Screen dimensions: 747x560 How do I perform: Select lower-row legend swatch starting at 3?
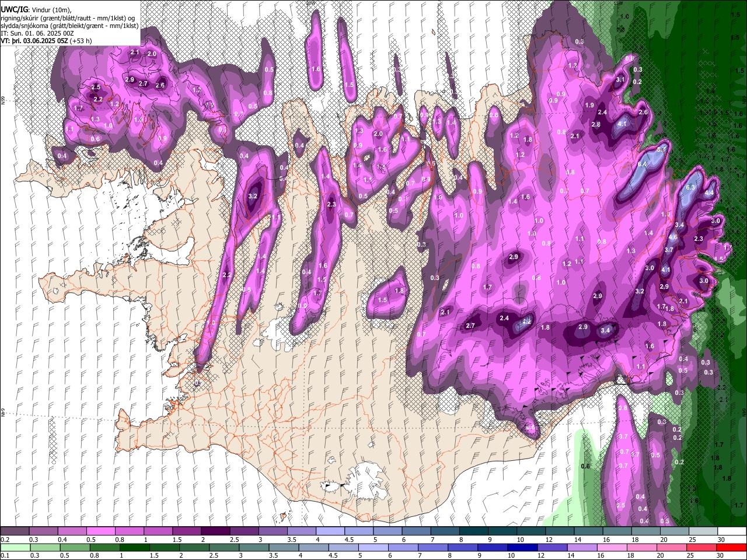tap(254, 548)
